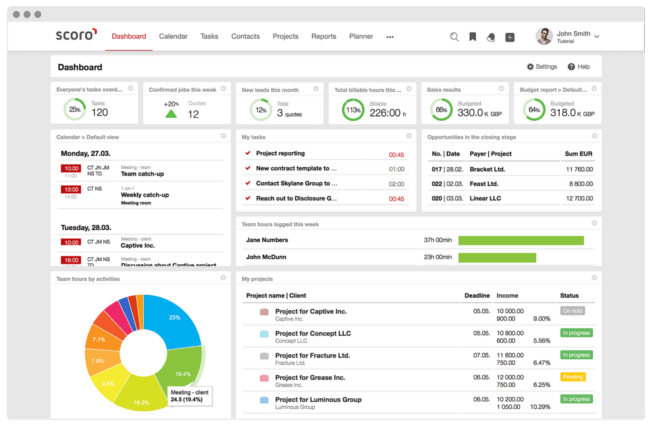Click folder icon for Project for Captive Inc.

[264, 312]
